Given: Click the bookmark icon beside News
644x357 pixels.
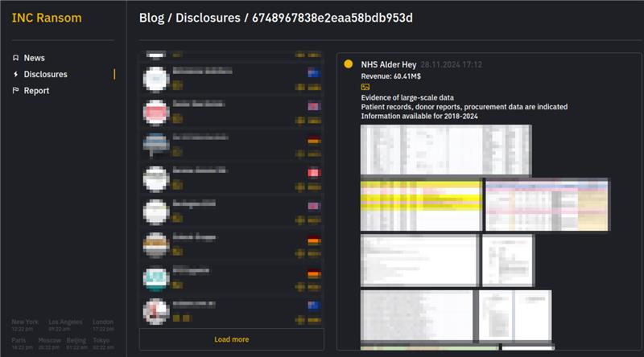Looking at the screenshot, I should 15,58.
